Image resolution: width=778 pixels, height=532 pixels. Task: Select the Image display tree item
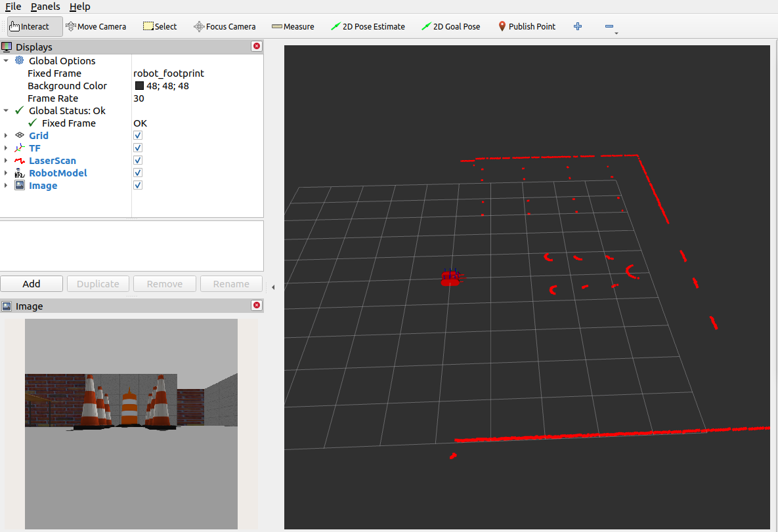pyautogui.click(x=43, y=185)
